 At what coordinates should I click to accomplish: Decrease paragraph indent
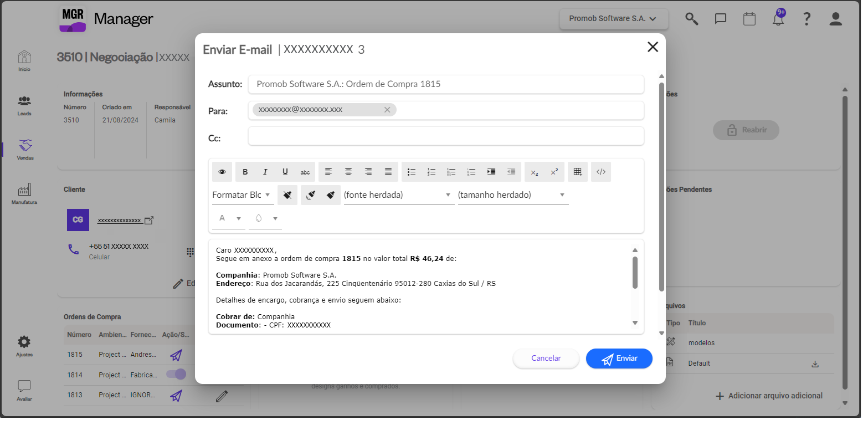[511, 172]
